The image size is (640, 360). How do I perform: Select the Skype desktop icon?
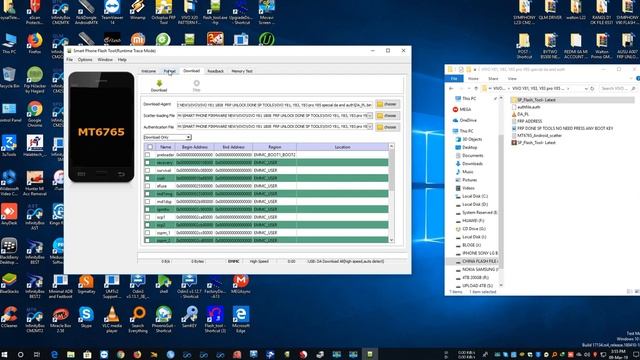click(x=86, y=317)
